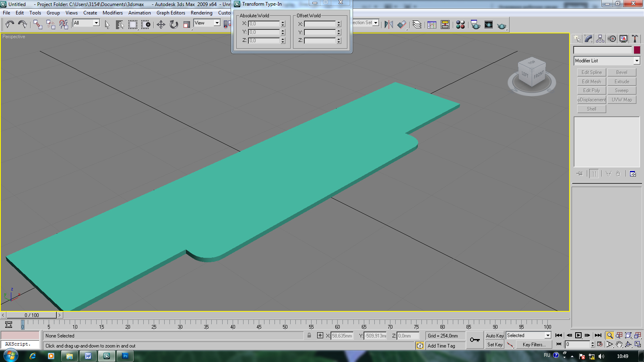Viewport: 644px width, 362px height.
Task: Switch to the Hierarchy panel
Action: click(x=600, y=39)
